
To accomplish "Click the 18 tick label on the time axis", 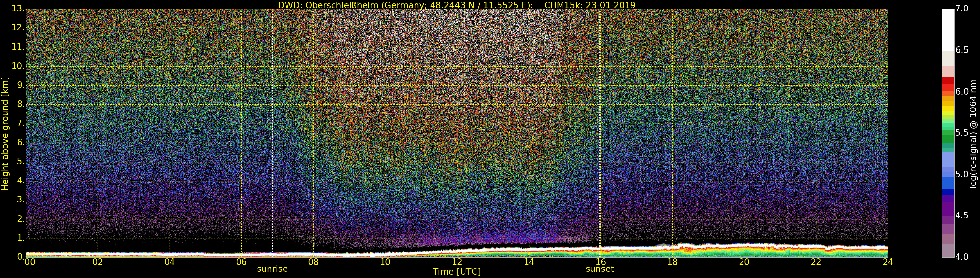I will pyautogui.click(x=672, y=262).
